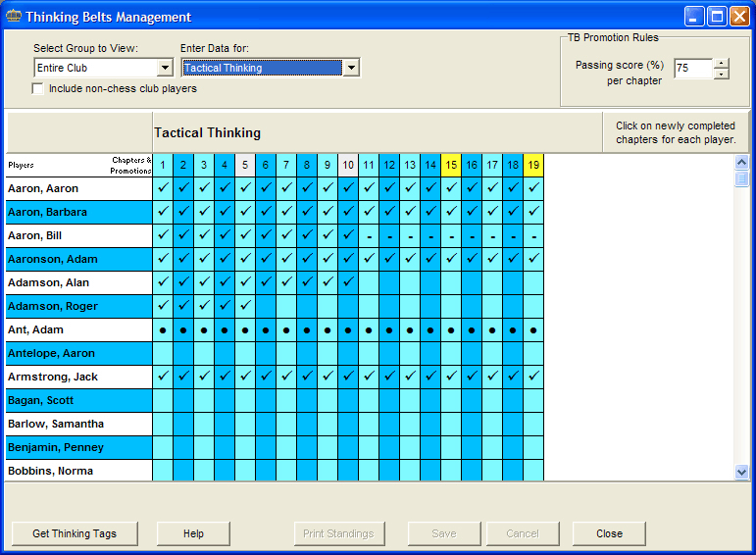Open the Select Group to View dropdown
The height and width of the screenshot is (555, 756).
[x=165, y=68]
